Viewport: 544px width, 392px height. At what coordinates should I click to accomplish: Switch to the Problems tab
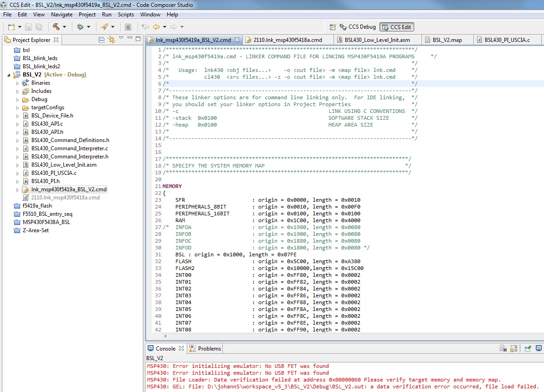pos(205,349)
